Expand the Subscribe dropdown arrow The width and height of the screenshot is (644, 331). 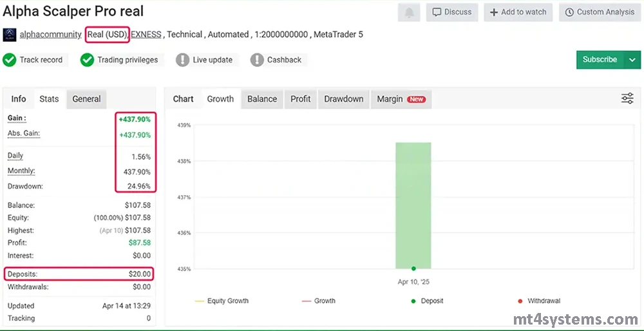632,60
